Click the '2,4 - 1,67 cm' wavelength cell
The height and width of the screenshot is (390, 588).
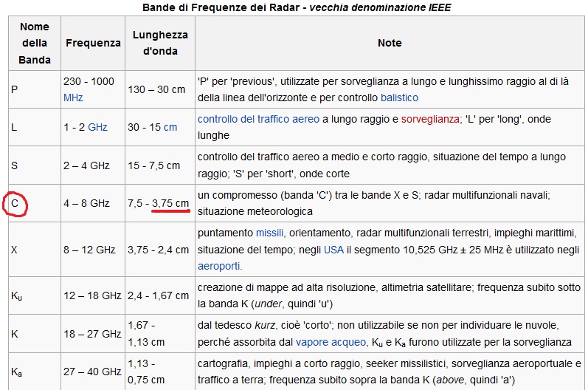click(160, 295)
